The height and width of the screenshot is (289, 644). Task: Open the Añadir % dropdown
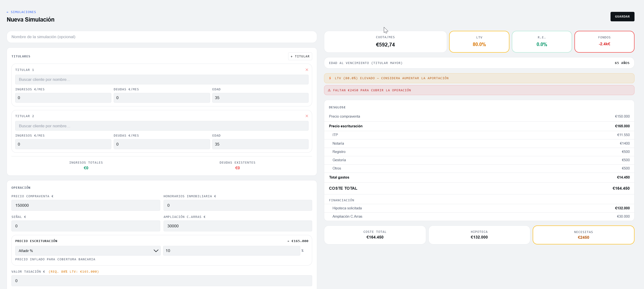click(x=88, y=251)
